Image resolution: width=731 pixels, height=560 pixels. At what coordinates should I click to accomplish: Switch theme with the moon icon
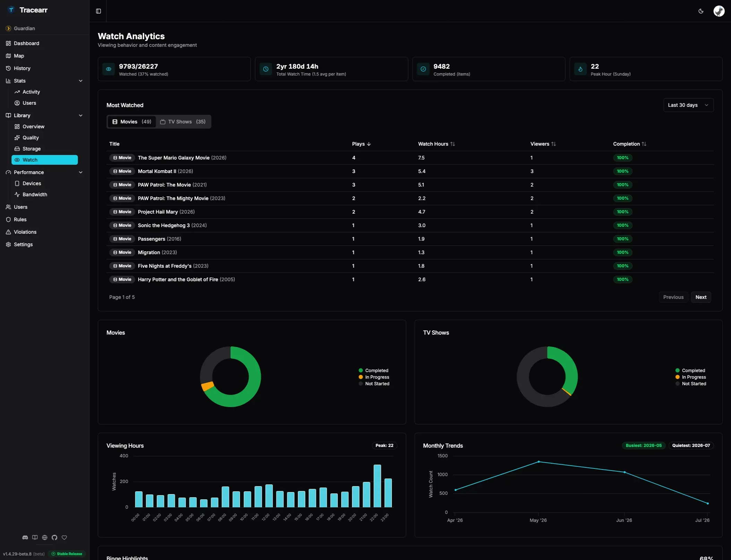click(701, 11)
